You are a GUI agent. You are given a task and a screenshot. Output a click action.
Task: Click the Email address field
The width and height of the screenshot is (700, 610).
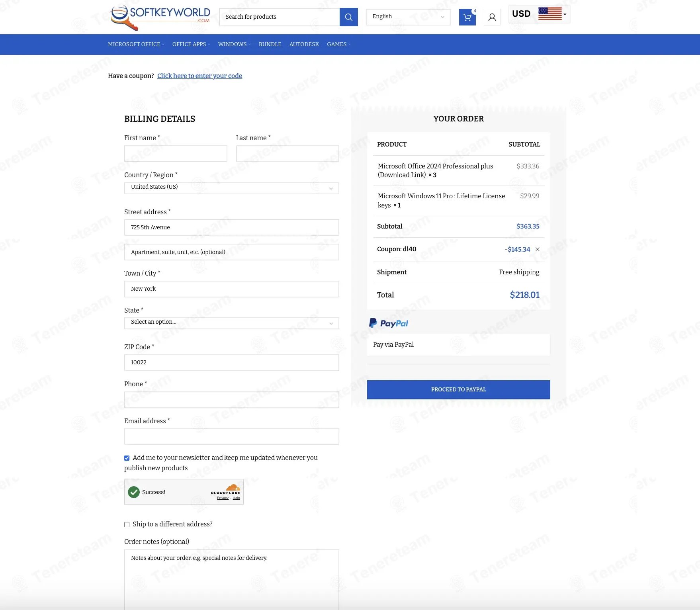pyautogui.click(x=232, y=436)
